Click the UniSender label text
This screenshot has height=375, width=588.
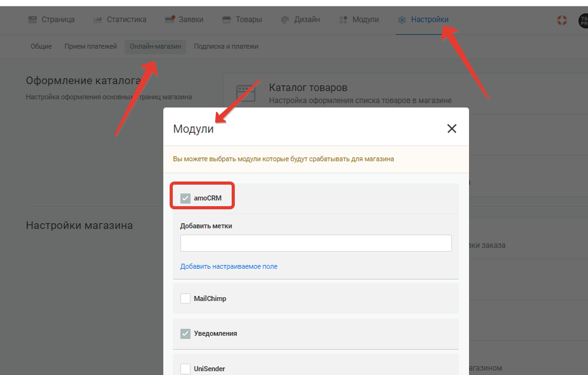click(x=210, y=369)
